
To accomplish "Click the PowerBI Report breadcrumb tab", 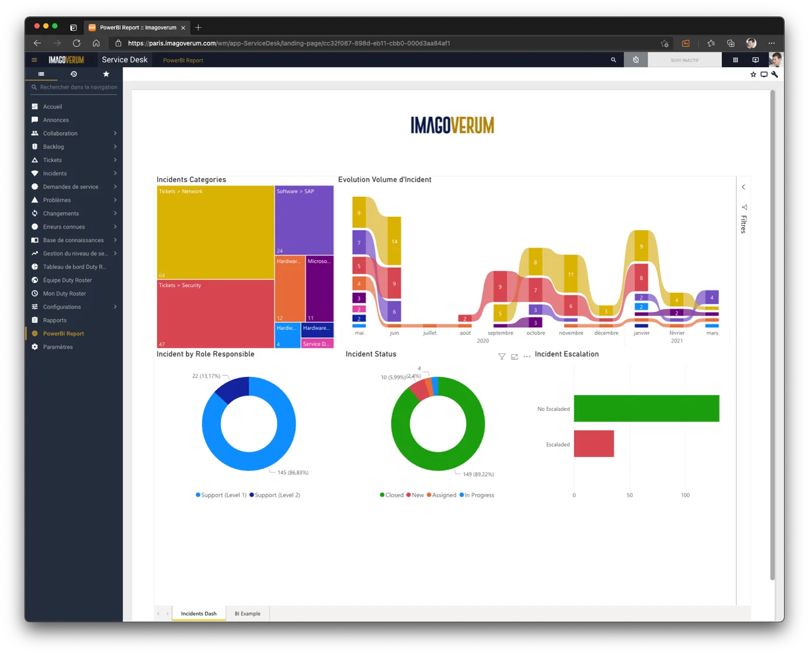I will 183,60.
